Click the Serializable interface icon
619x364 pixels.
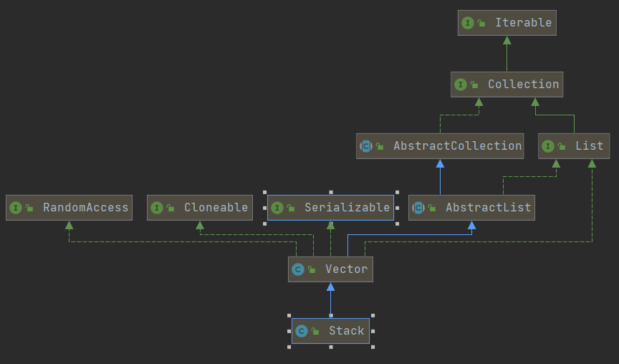coord(277,208)
